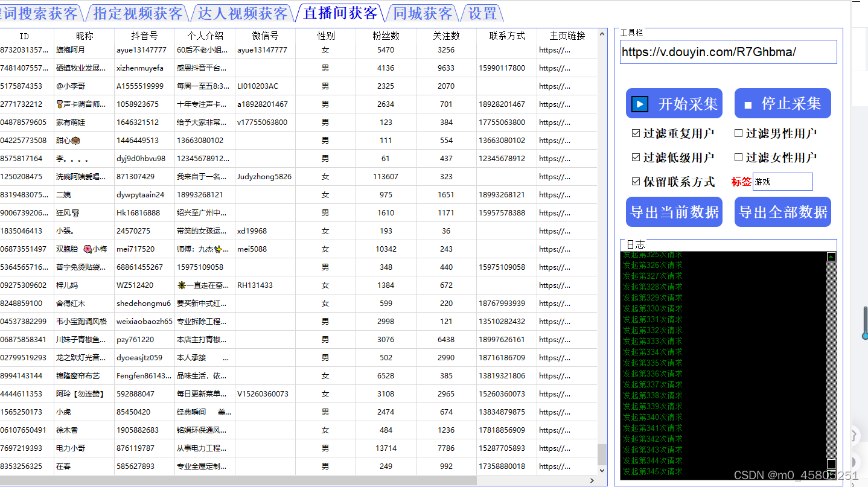868x487 pixels.
Task: Select the 梓儿妈 row
Action: [x=299, y=285]
